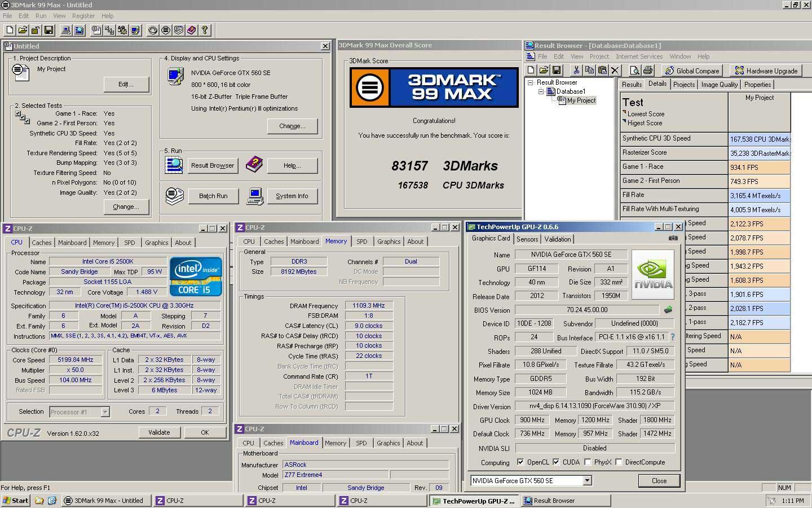
Task: Click the Save icon in Result Browser toolbar
Action: pyautogui.click(x=557, y=71)
